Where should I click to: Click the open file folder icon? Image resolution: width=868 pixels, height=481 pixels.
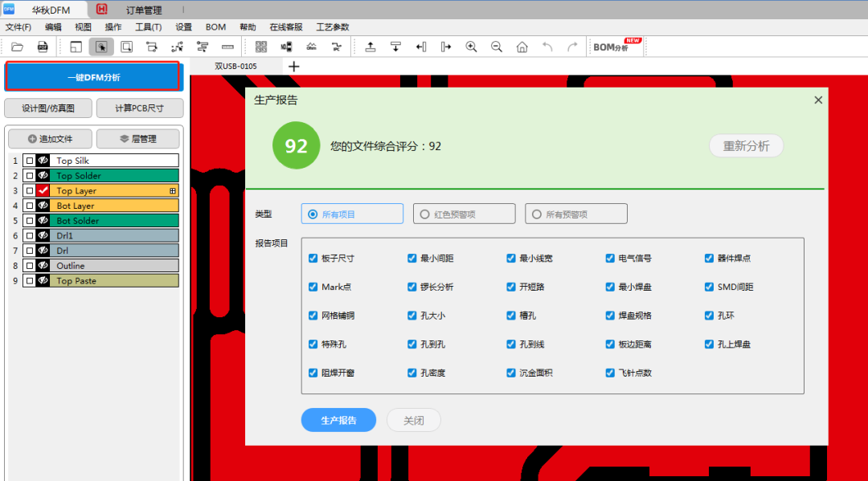18,47
